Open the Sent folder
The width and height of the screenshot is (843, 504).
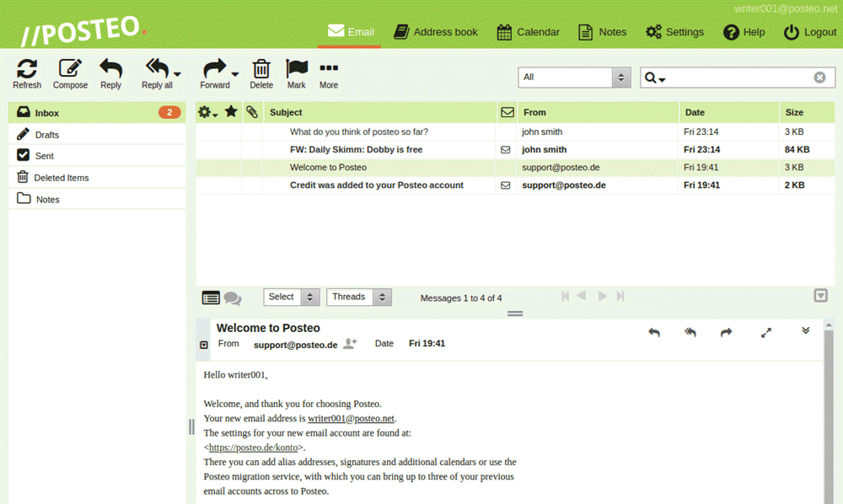click(x=97, y=156)
